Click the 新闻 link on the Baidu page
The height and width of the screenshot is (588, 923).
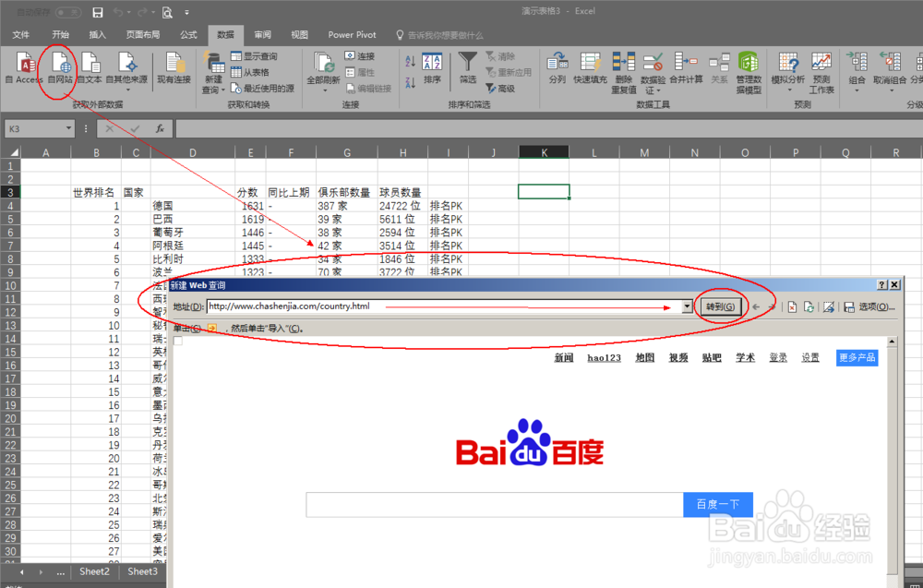(563, 357)
